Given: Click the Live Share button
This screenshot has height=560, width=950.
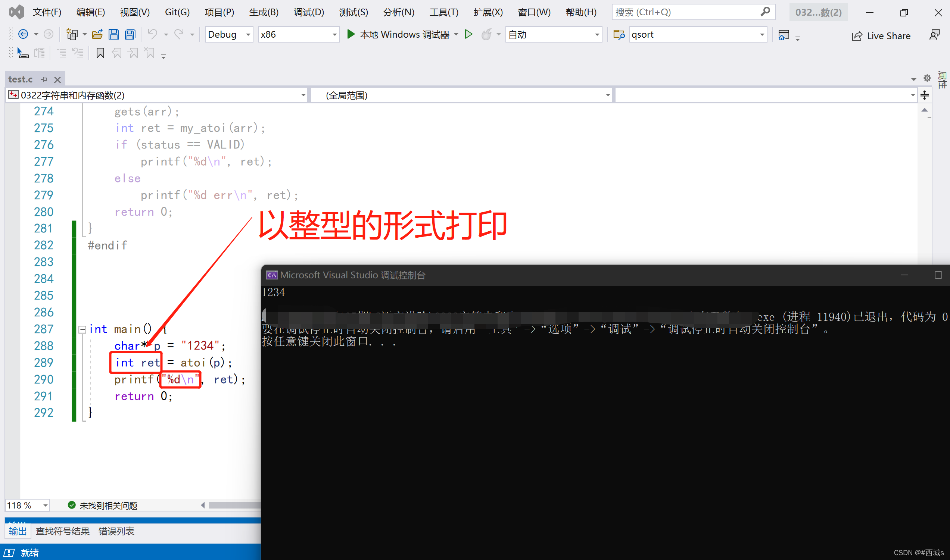Looking at the screenshot, I should [x=881, y=36].
